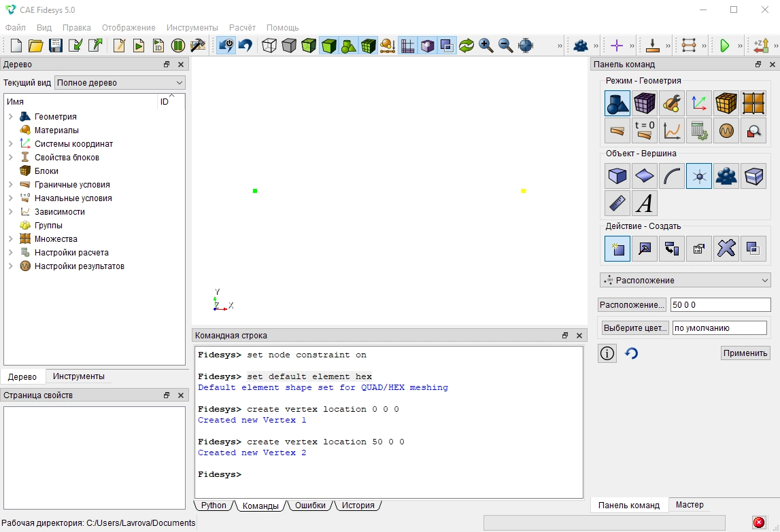Expand the Начальные условия tree node
The height and width of the screenshot is (532, 780).
coord(10,198)
